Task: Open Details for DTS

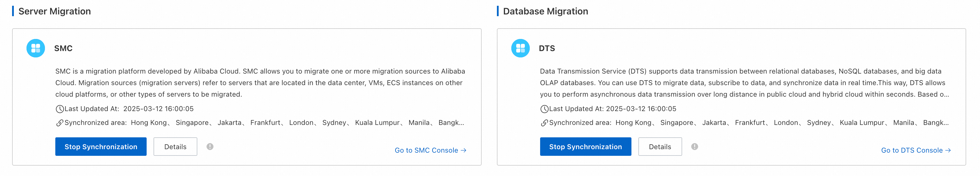Action: [x=660, y=147]
